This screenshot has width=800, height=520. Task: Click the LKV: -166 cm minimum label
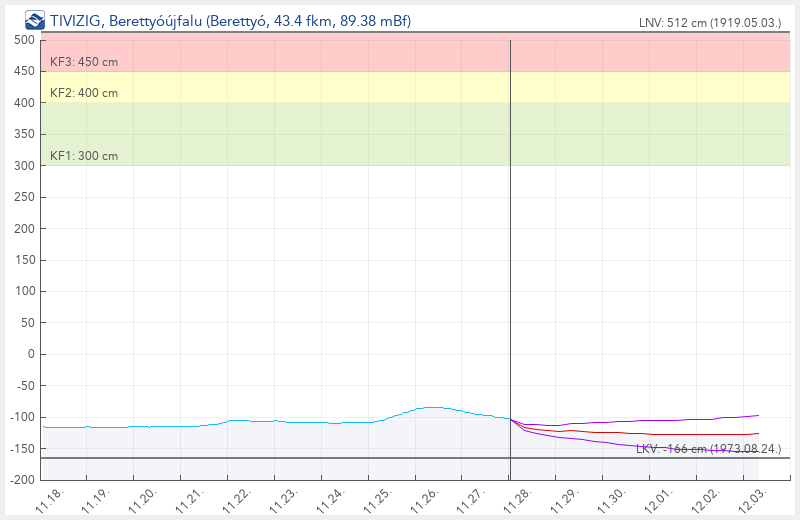pos(709,449)
